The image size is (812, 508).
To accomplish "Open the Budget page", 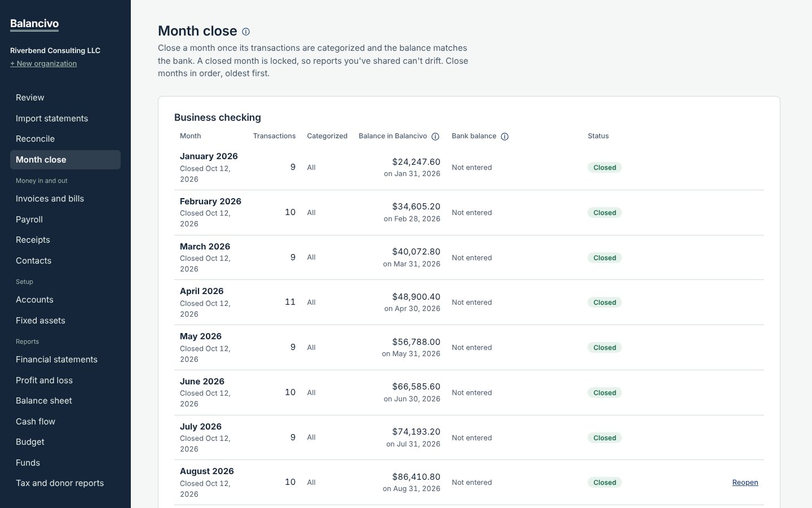I will click(65, 442).
